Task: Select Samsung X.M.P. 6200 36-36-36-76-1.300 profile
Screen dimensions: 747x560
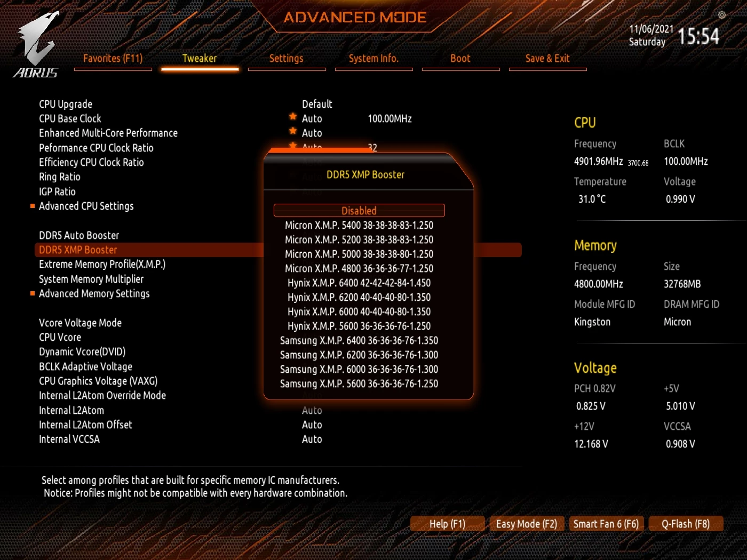Action: [x=359, y=355]
